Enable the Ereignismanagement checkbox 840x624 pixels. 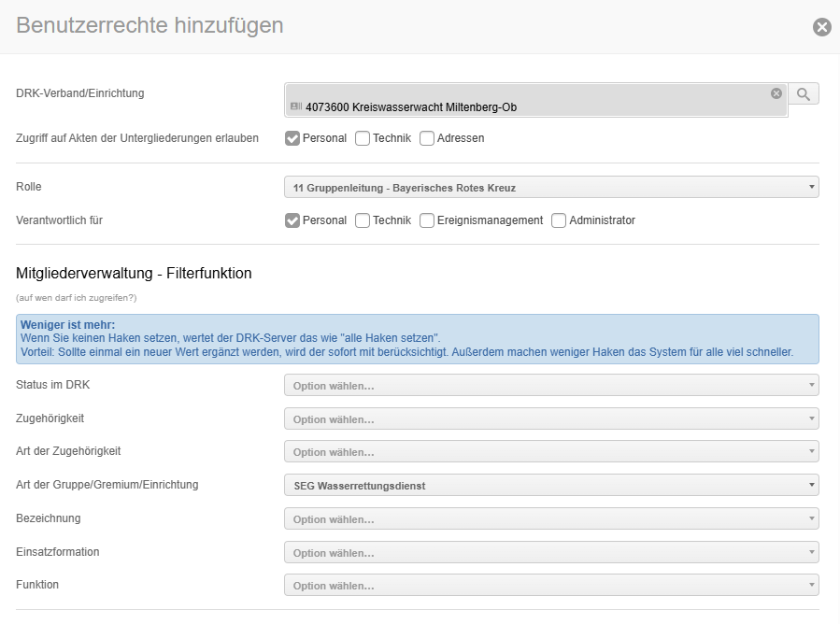[427, 220]
